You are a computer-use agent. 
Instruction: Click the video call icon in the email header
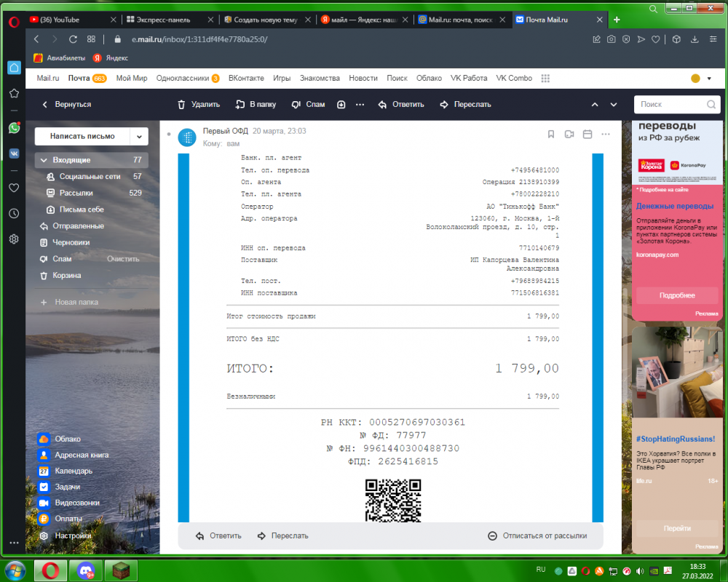click(569, 134)
